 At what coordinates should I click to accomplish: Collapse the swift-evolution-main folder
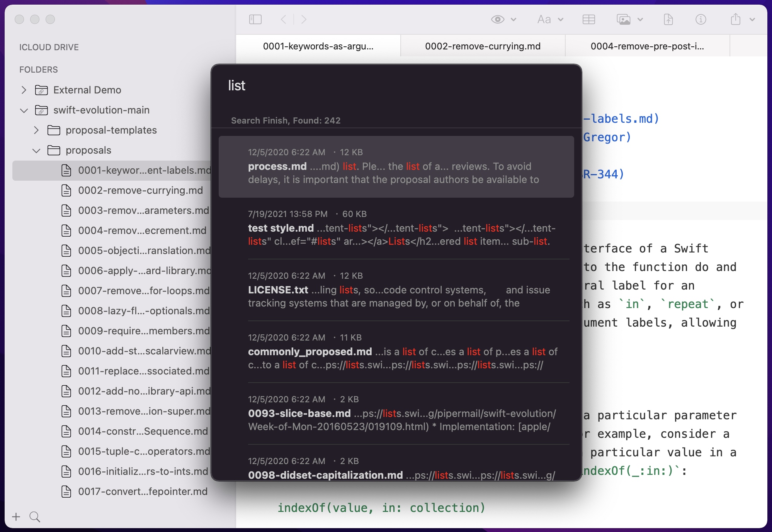click(x=24, y=110)
